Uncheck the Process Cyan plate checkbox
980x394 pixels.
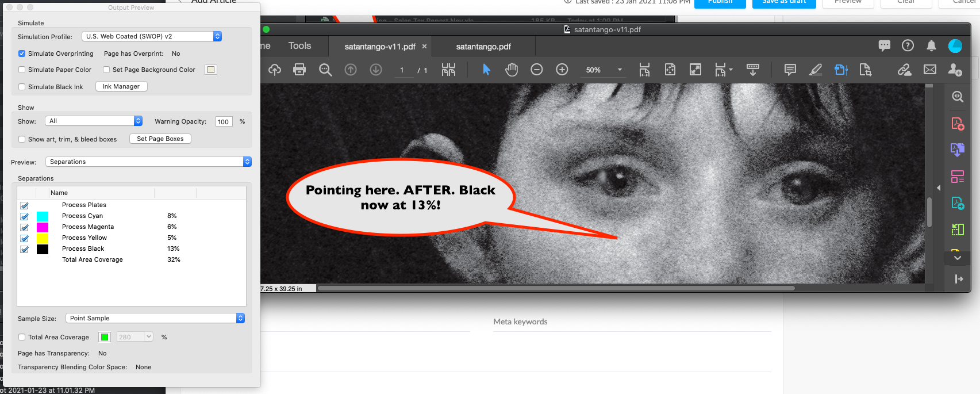click(24, 216)
